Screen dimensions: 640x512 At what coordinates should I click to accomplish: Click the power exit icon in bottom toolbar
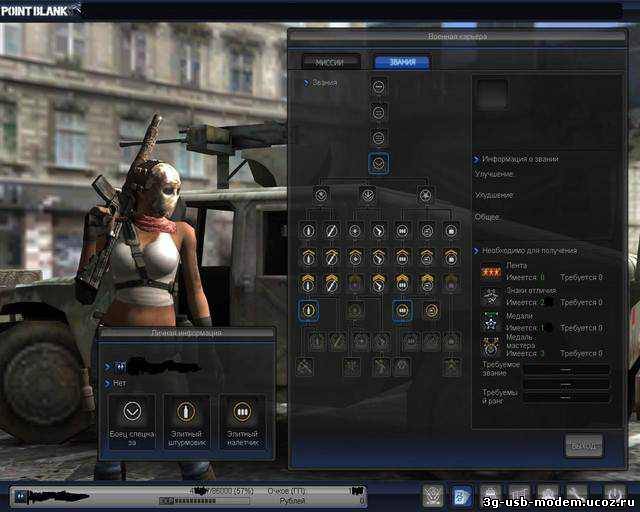coord(615,493)
